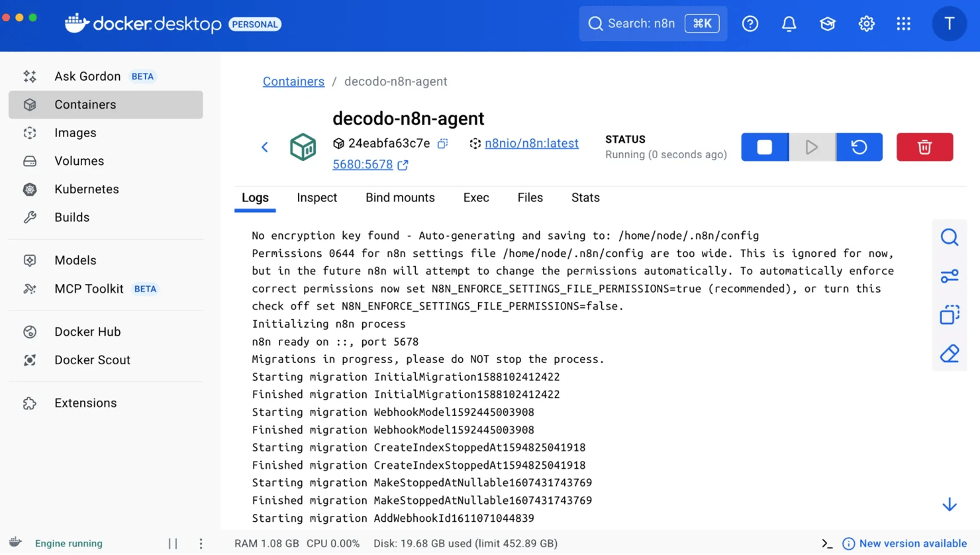The image size is (980, 555).
Task: Click the Search: n8n field
Action: tap(640, 24)
